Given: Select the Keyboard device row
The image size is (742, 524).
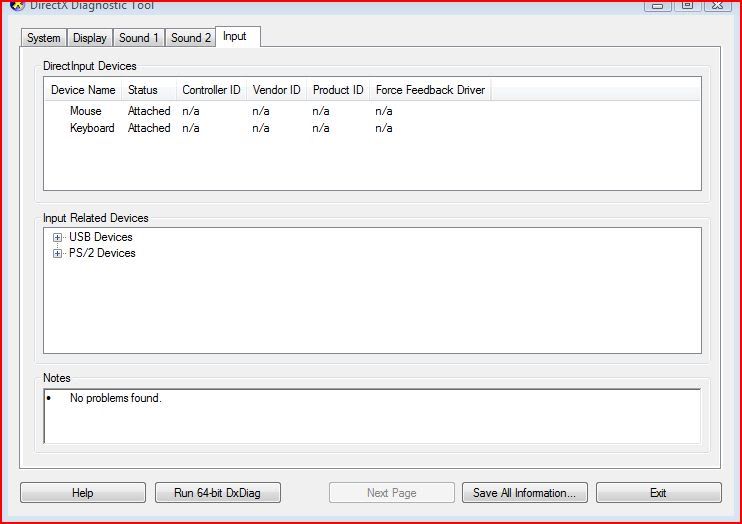Looking at the screenshot, I should (x=92, y=128).
